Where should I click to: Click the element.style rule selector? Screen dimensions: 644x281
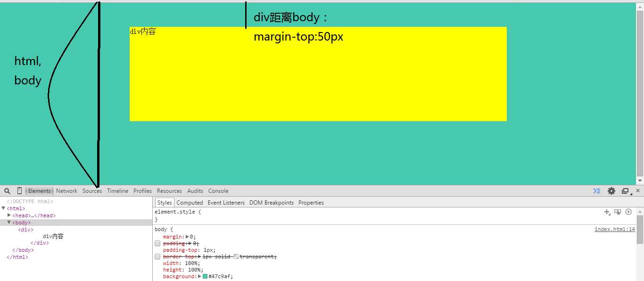click(174, 212)
